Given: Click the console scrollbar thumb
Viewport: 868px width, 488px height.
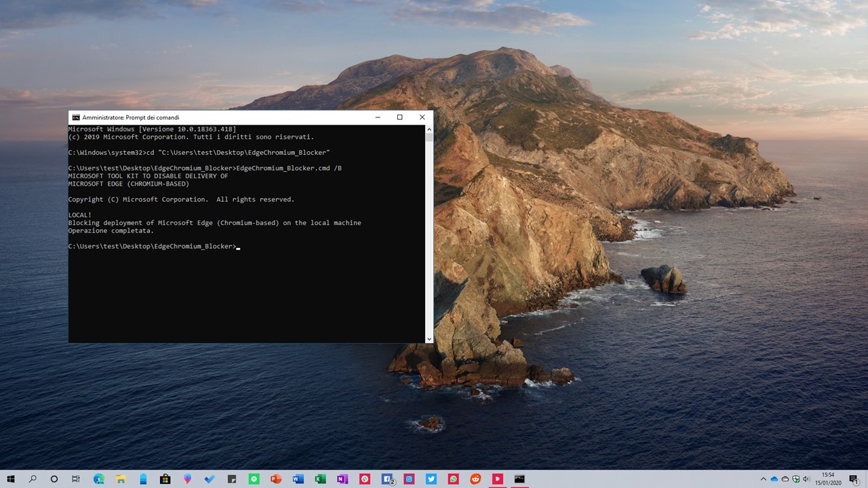Looking at the screenshot, I should (x=429, y=137).
